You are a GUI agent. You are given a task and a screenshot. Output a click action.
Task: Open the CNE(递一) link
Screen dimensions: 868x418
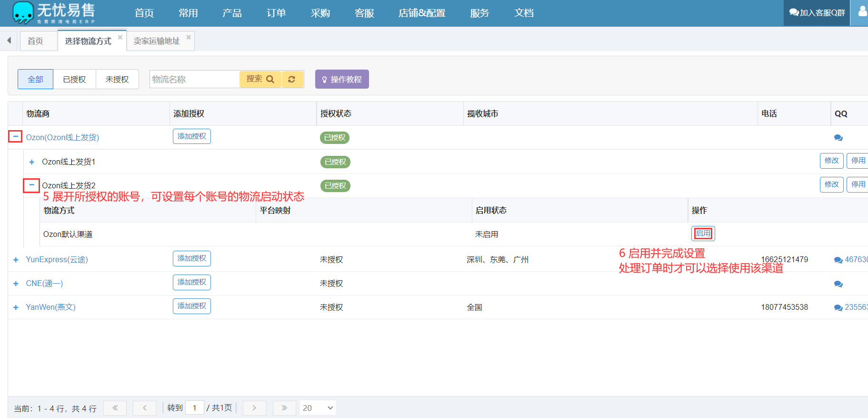(x=44, y=284)
